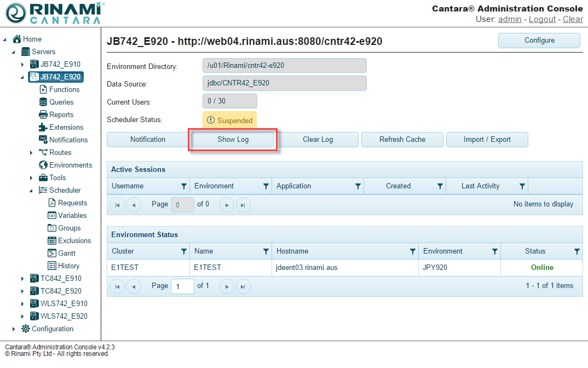The image size is (588, 368).
Task: Go to last page of Active Sessions
Action: (x=243, y=204)
